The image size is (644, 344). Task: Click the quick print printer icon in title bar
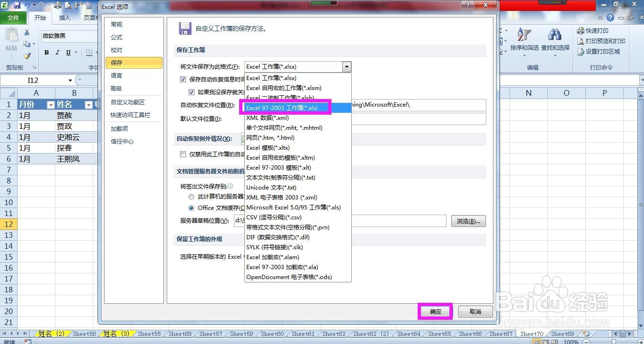click(x=58, y=5)
